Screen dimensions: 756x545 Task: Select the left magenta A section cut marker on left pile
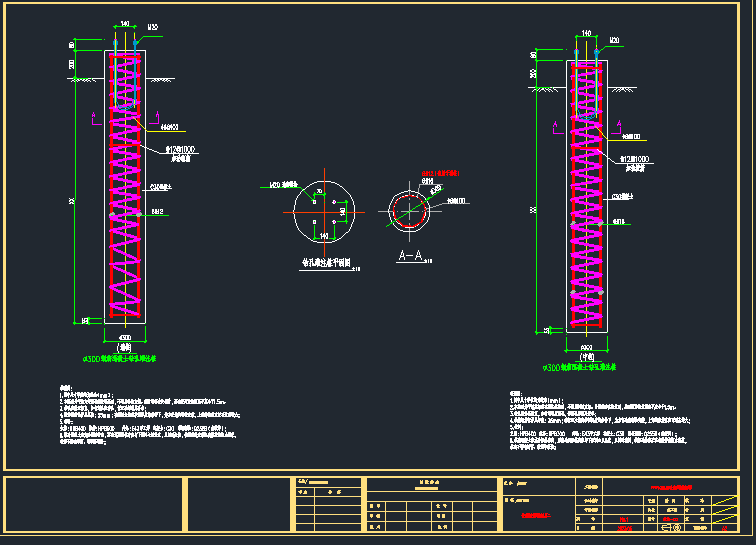[x=96, y=120]
